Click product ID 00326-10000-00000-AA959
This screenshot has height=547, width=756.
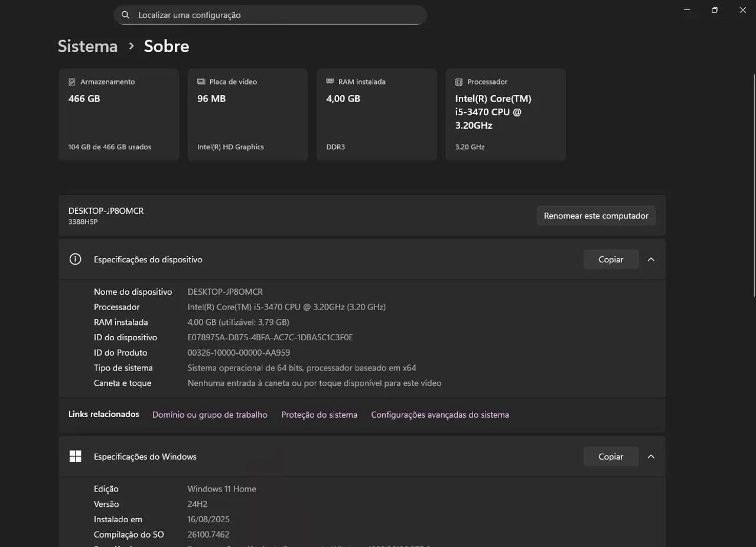point(239,353)
